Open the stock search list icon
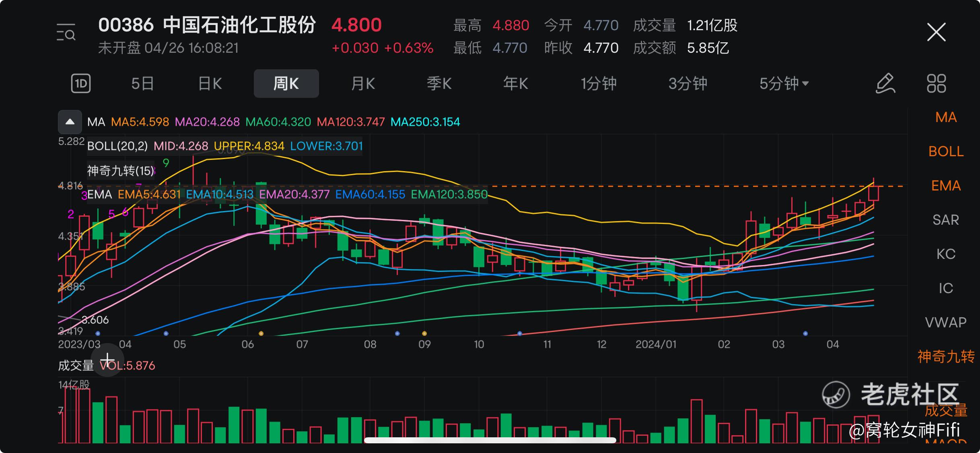The image size is (980, 453). pyautogui.click(x=66, y=32)
